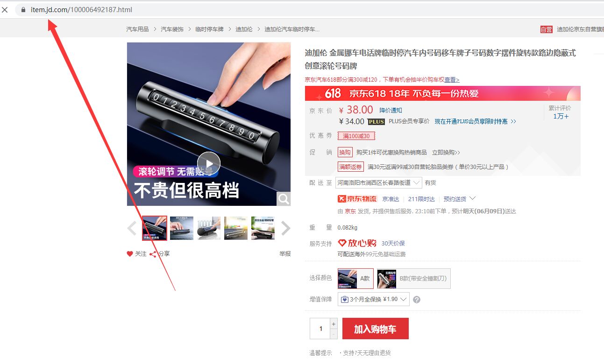This screenshot has width=604, height=364.
Task: Click the site padlock icon in address bar
Action: [x=23, y=10]
